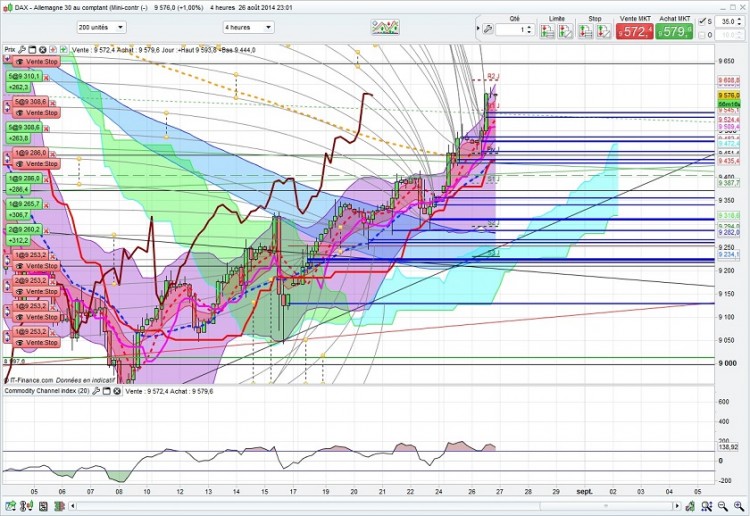Click the order settings wrench beside Qté

[488, 30]
